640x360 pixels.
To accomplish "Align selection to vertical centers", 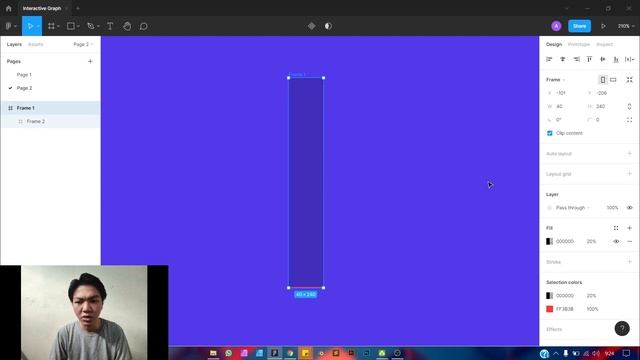I will pos(603,60).
